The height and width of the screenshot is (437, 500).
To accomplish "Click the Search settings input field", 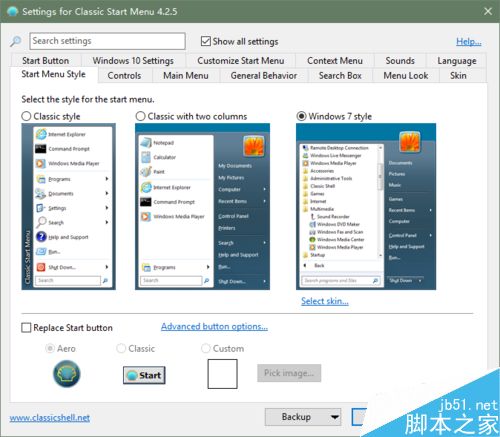I will [107, 41].
